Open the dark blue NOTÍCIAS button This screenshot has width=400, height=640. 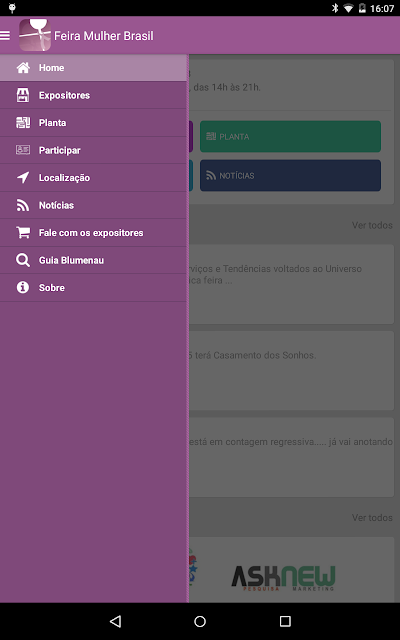290,176
